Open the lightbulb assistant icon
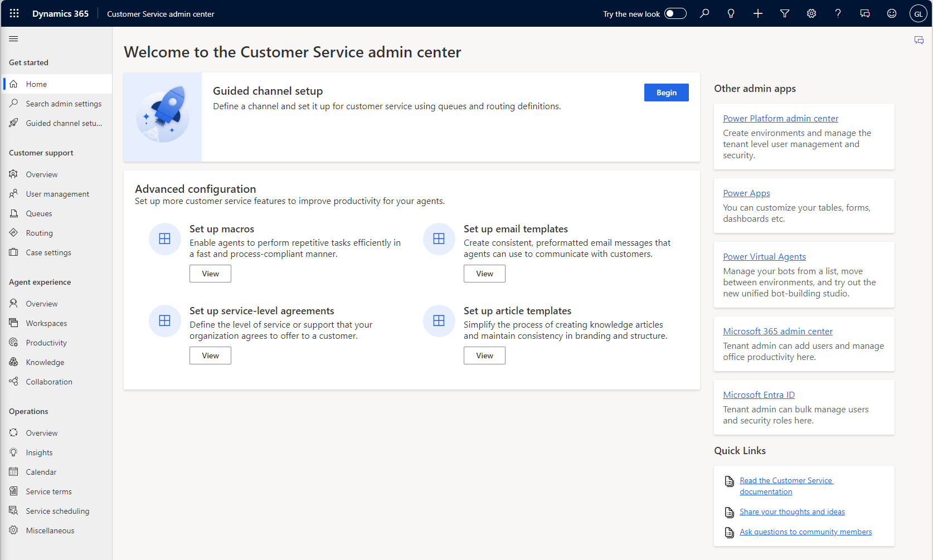The image size is (933, 560). (x=731, y=13)
